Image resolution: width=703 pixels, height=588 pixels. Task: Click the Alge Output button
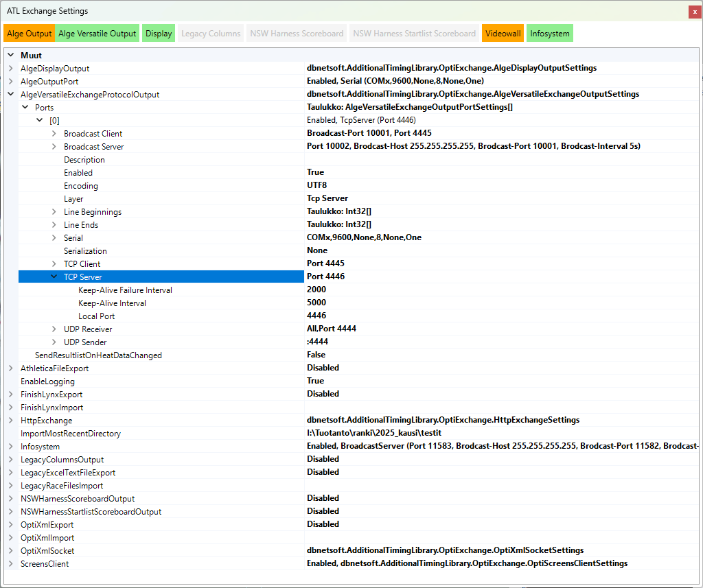point(30,34)
